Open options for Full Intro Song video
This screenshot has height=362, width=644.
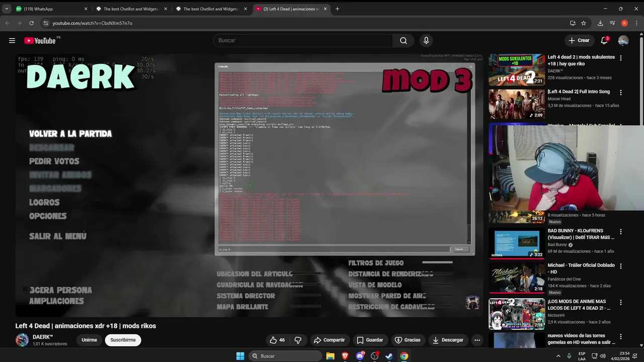point(620,93)
